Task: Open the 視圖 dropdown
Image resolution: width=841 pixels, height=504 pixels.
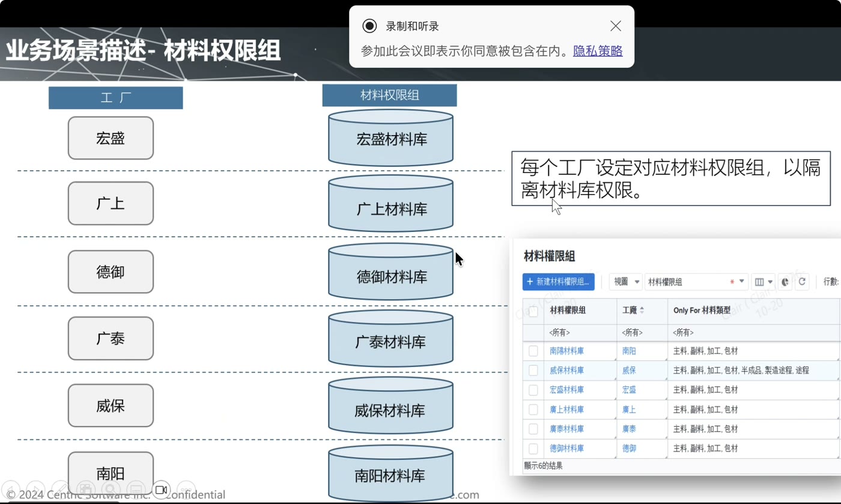Action: 625,282
